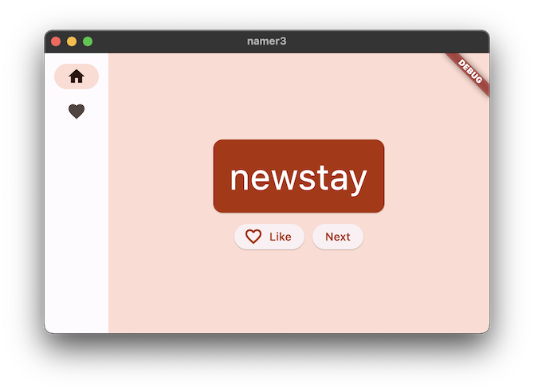Click empty navigation rail area below the heart
The width and height of the screenshot is (534, 392).
click(x=77, y=223)
